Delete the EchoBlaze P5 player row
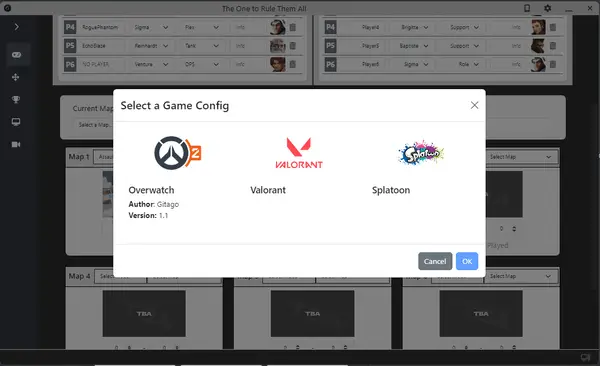 pyautogui.click(x=293, y=46)
